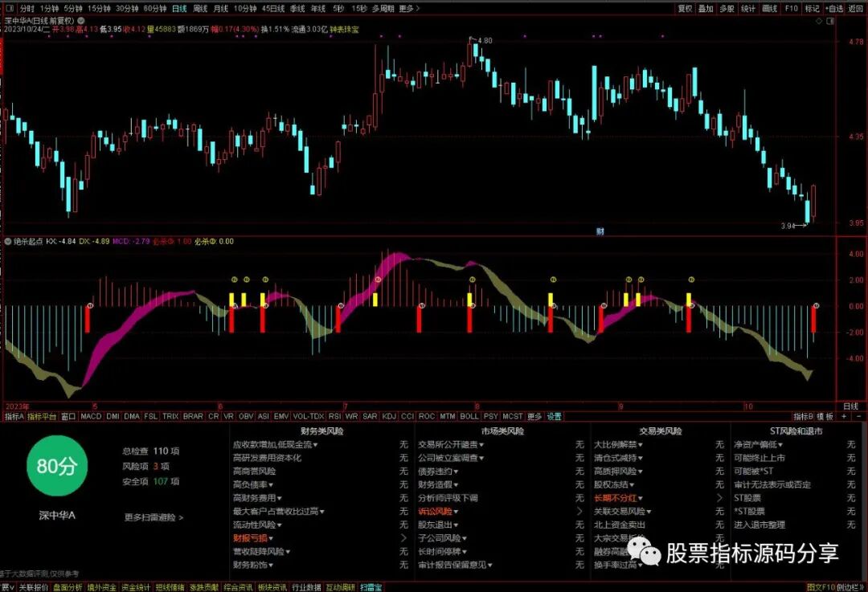This screenshot has height=592, width=868.
Task: Click the diamond icon at chart top right
Action: [819, 20]
